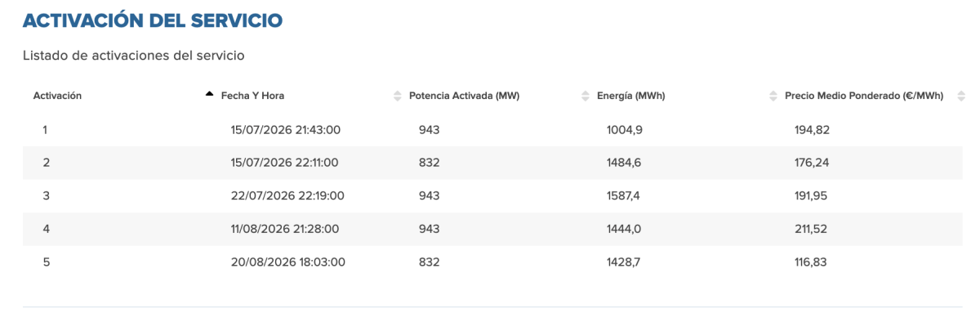Click price value 116,83

point(811,262)
